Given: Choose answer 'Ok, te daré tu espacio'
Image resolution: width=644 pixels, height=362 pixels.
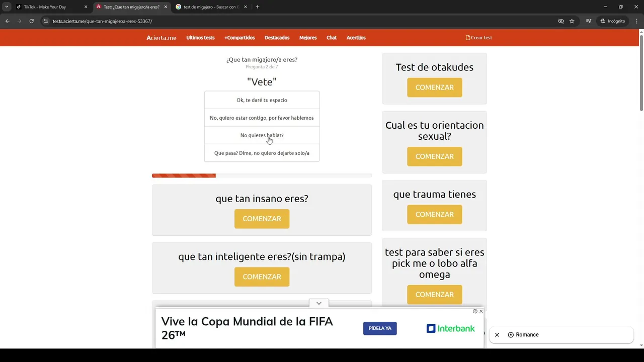Looking at the screenshot, I should point(262,100).
